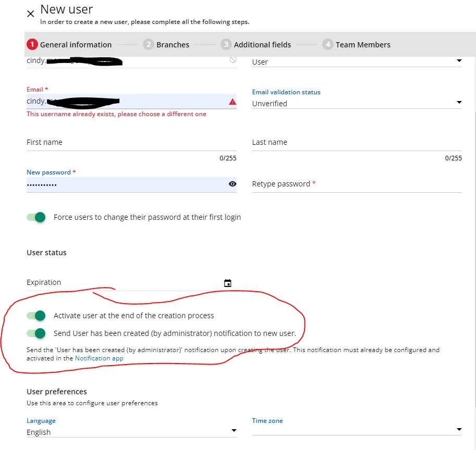Open the Notification app link
Screen dimensions: 476x450
pyautogui.click(x=99, y=358)
